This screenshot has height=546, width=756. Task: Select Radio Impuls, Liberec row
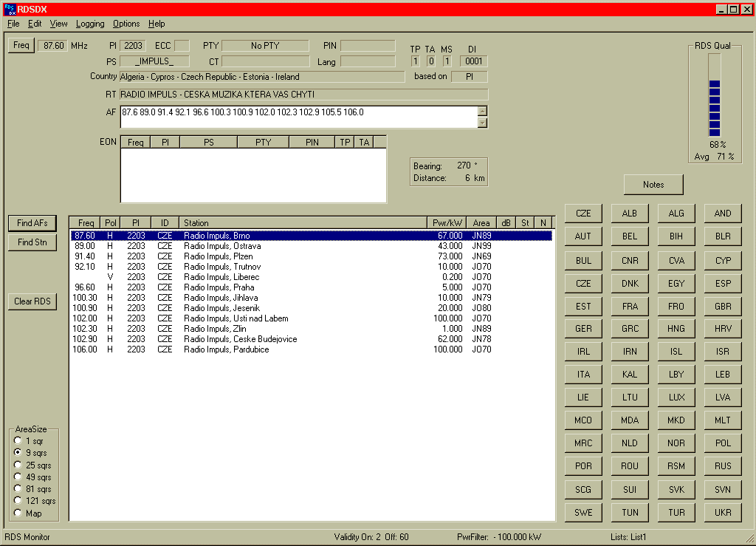coord(311,277)
